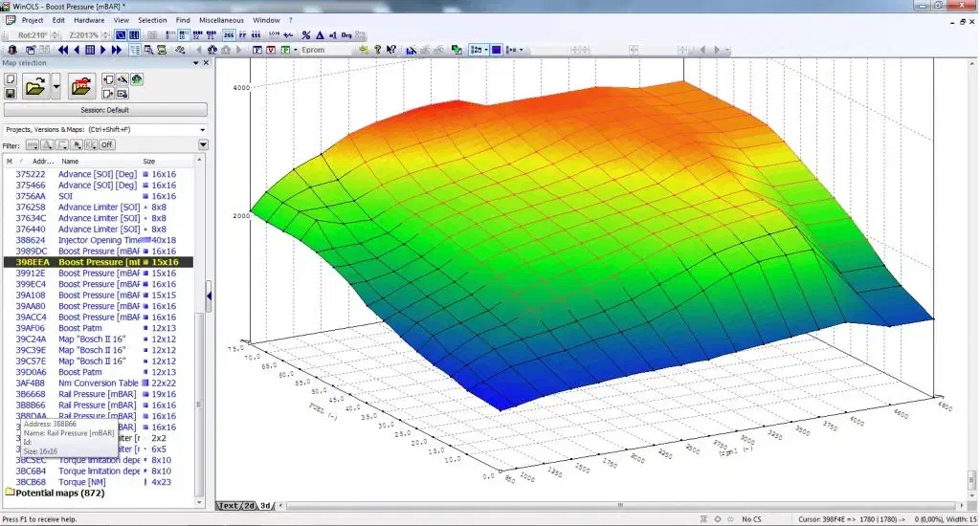Toggle the filter Off button

pos(107,144)
